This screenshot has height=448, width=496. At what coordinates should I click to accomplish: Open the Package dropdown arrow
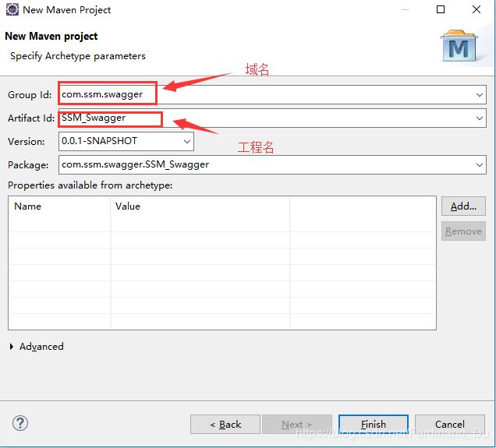coord(480,165)
